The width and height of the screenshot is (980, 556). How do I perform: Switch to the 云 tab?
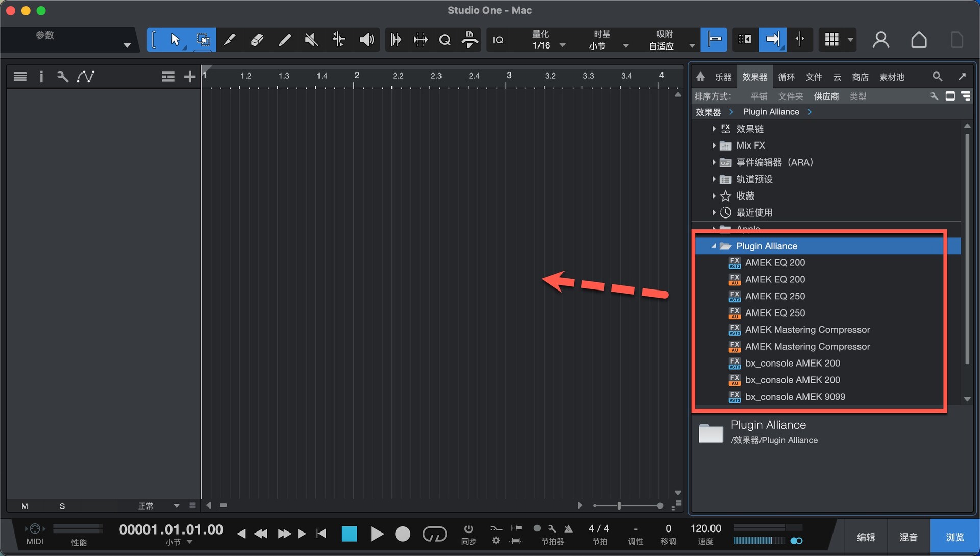pos(837,77)
